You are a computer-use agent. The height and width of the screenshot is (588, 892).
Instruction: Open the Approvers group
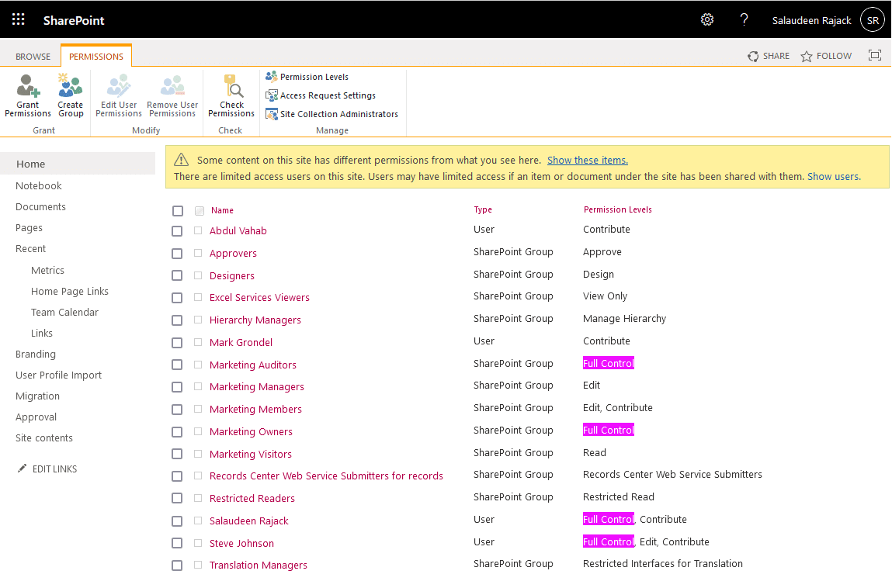click(x=233, y=253)
